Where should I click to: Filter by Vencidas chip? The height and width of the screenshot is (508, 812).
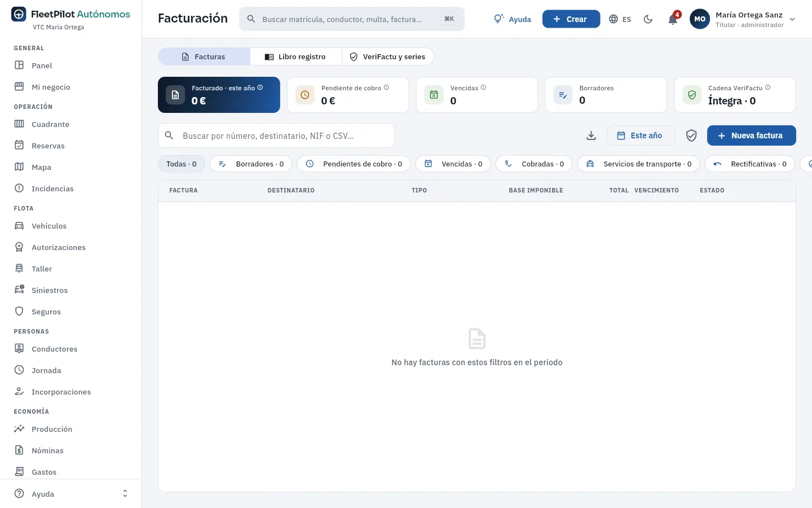coord(453,164)
